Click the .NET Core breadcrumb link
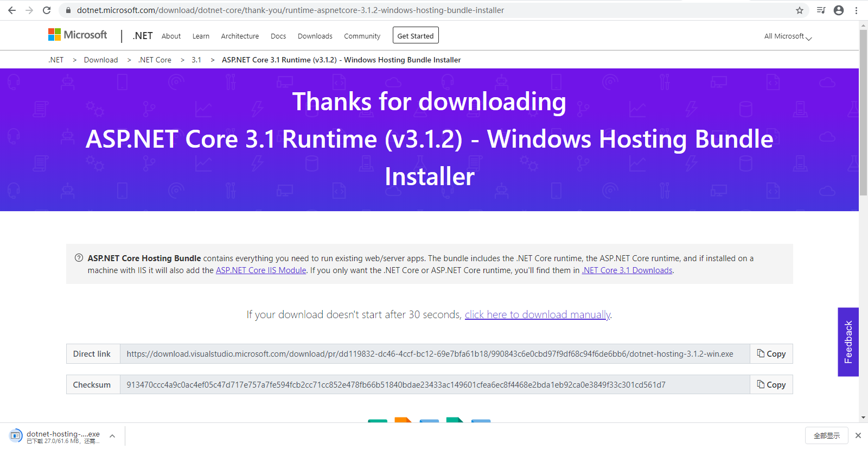The image size is (868, 449). (x=155, y=60)
